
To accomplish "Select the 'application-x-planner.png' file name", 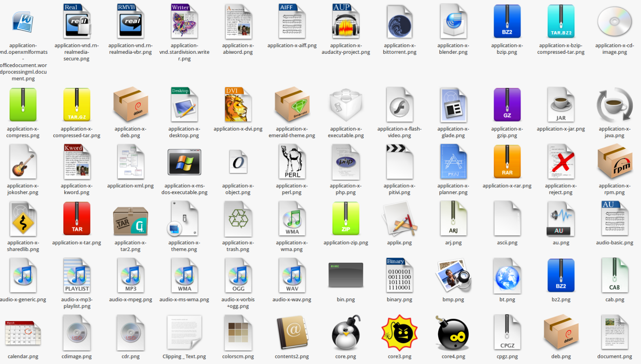I will [453, 189].
